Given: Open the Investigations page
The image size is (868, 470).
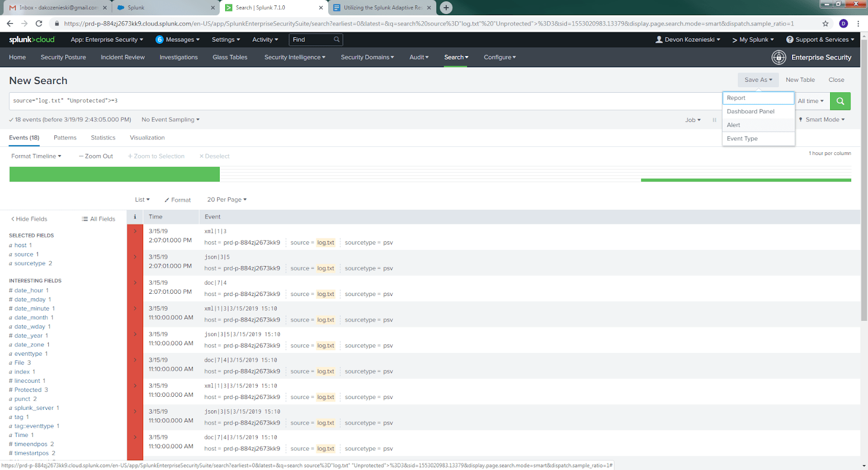Looking at the screenshot, I should pos(178,57).
